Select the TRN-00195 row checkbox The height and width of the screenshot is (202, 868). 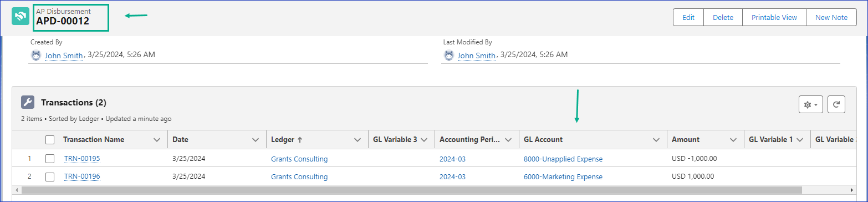tap(50, 159)
